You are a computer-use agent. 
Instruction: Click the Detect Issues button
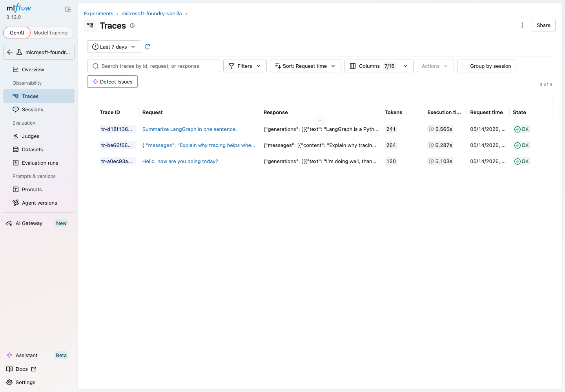[112, 82]
